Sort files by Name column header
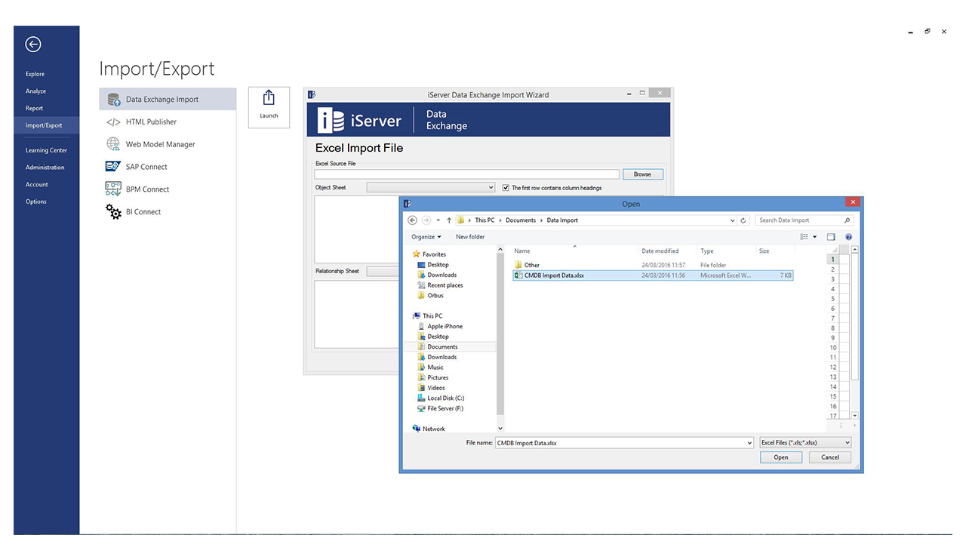 point(522,251)
